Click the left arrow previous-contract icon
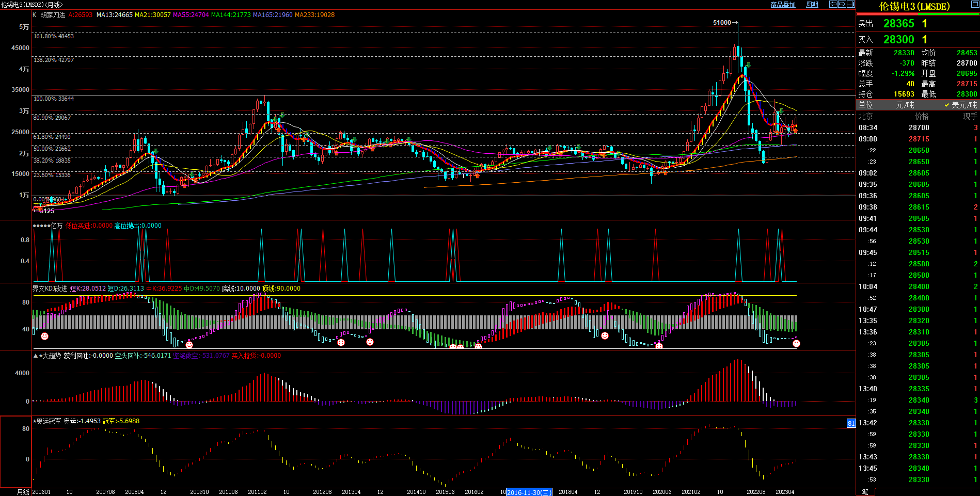Viewport: 980px width, 496px height. [x=833, y=4]
